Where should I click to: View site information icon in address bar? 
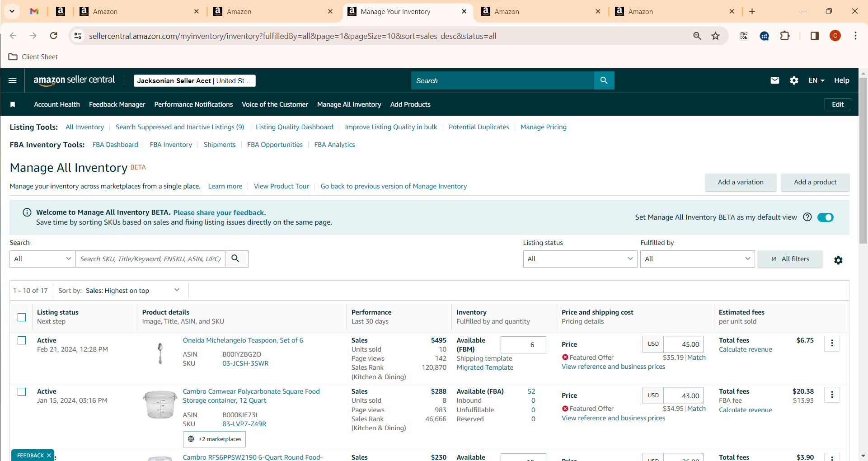tap(78, 36)
